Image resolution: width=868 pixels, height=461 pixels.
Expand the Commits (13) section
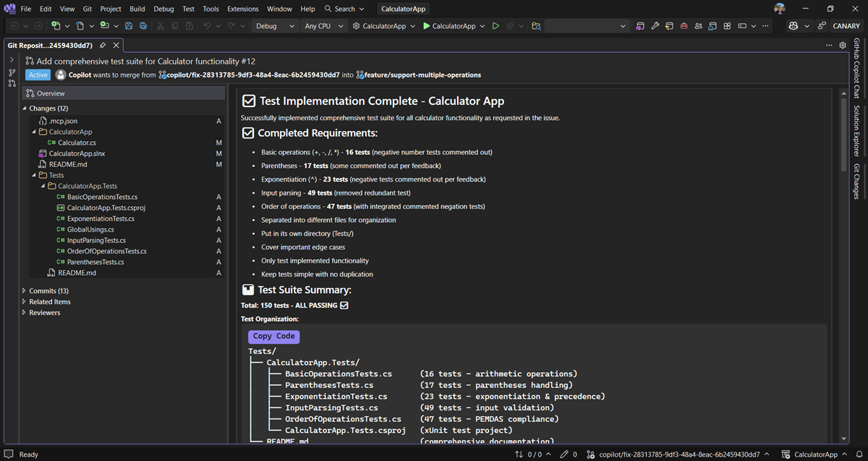(24, 290)
